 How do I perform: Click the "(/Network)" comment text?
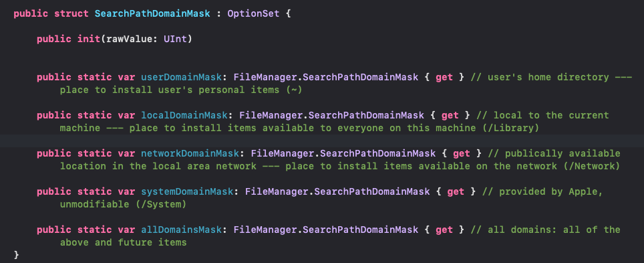pyautogui.click(x=591, y=166)
